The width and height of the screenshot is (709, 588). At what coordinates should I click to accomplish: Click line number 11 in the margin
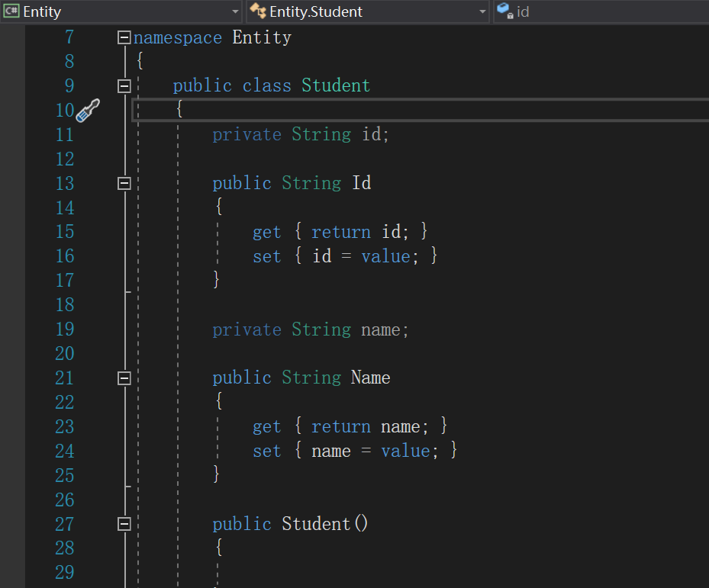point(65,135)
